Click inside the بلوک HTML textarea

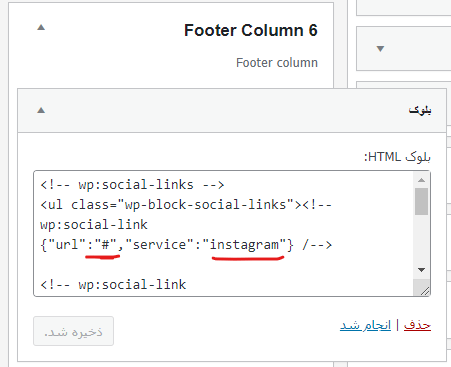223,233
